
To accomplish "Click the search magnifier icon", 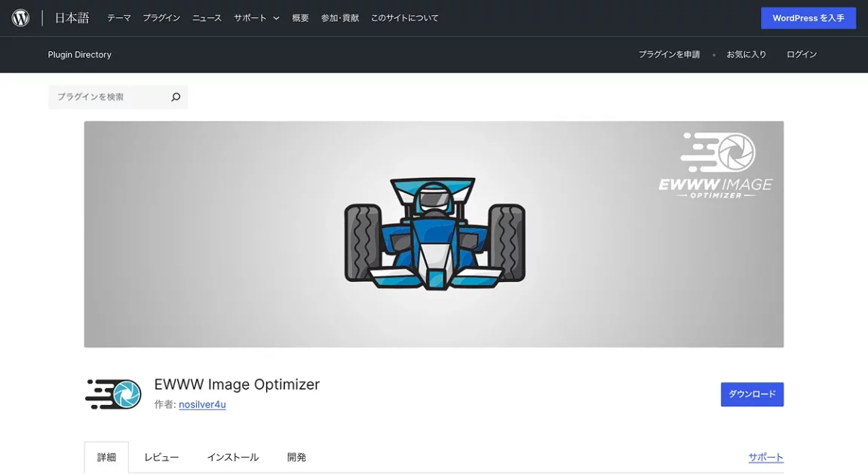I will (176, 97).
